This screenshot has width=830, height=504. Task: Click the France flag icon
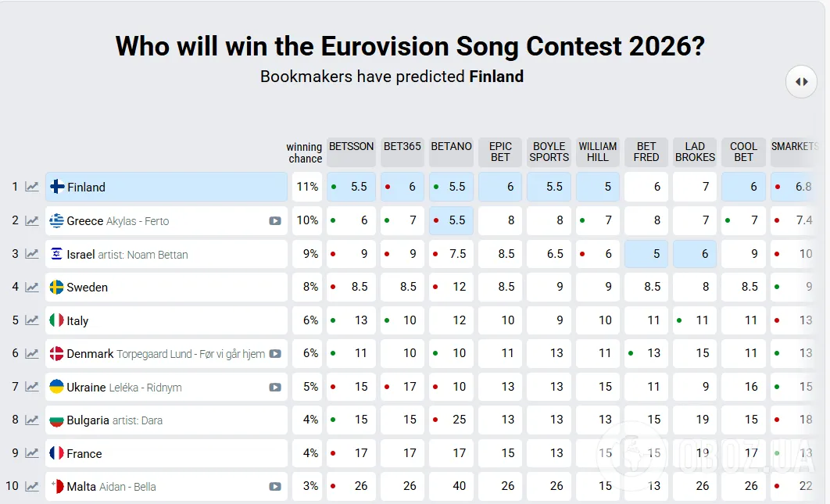pyautogui.click(x=57, y=453)
